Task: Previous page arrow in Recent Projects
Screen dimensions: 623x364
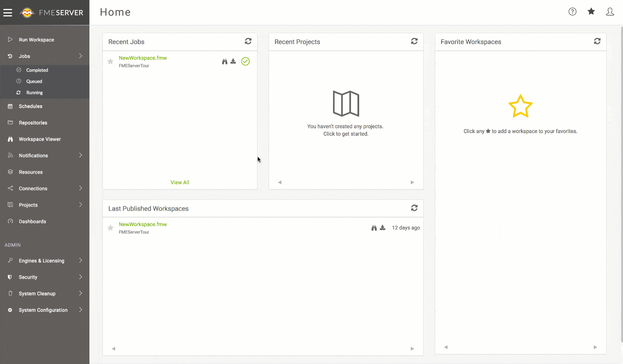Action: [x=280, y=182]
